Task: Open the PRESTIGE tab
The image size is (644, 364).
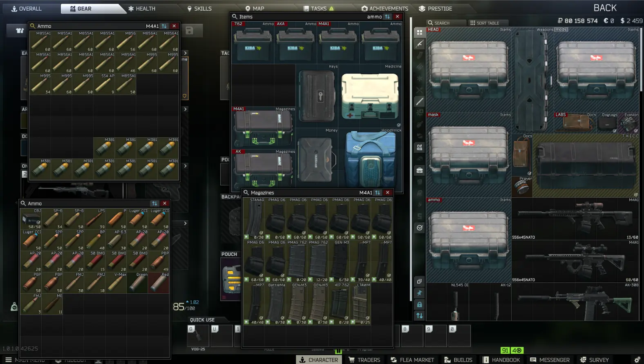Action: tap(436, 9)
